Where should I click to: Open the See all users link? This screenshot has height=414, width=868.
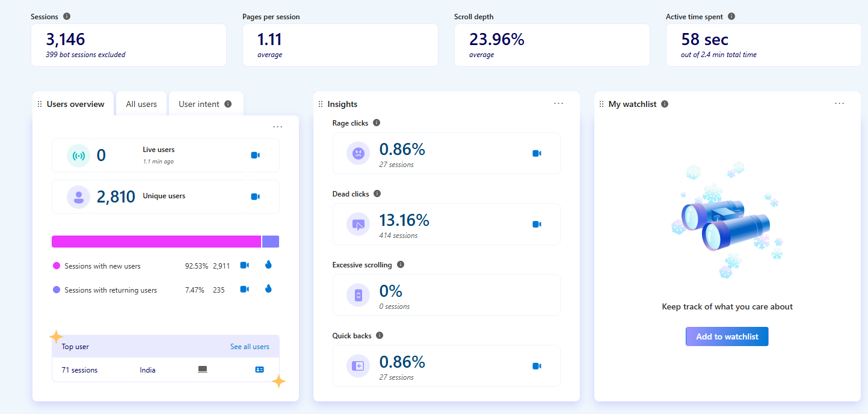(250, 347)
